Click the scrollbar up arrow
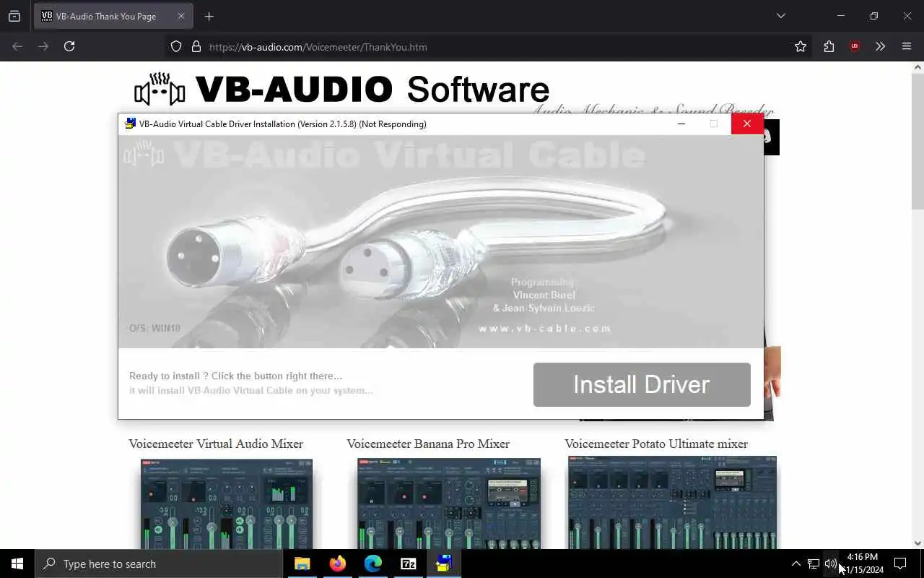The image size is (924, 578). [918, 67]
